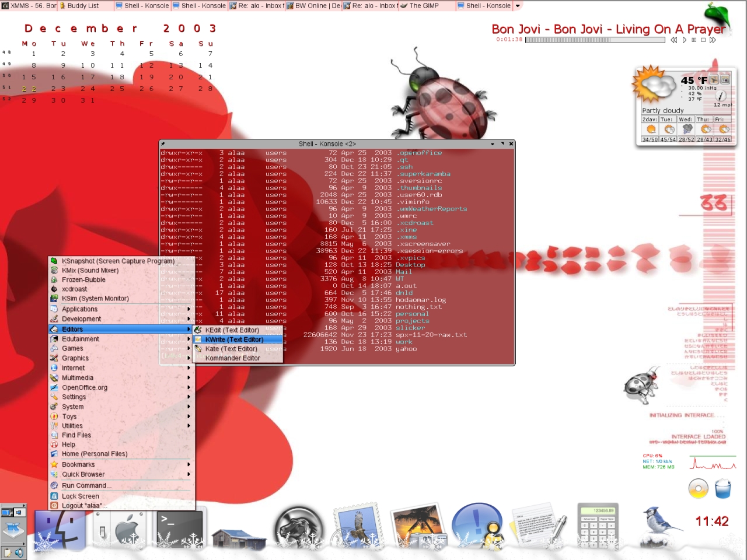
Task: Open the taskbar window list dropdown arrow
Action: tap(517, 6)
